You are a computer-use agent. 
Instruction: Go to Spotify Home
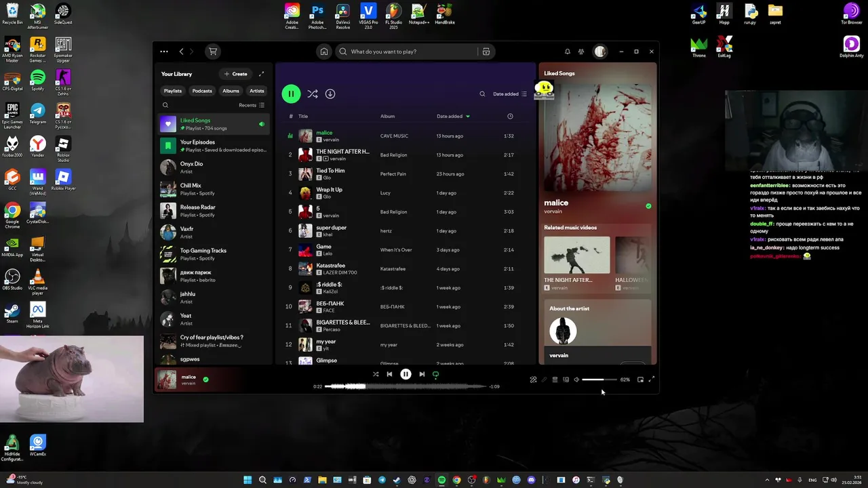324,52
